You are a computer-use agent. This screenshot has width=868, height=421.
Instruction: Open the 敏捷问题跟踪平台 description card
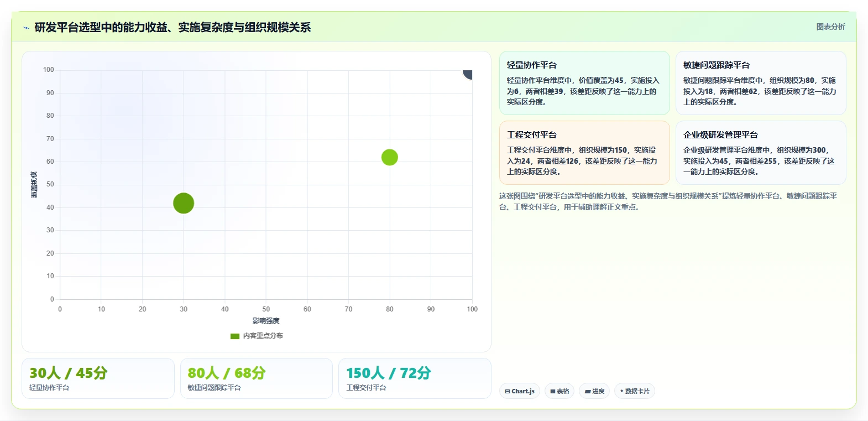point(761,83)
